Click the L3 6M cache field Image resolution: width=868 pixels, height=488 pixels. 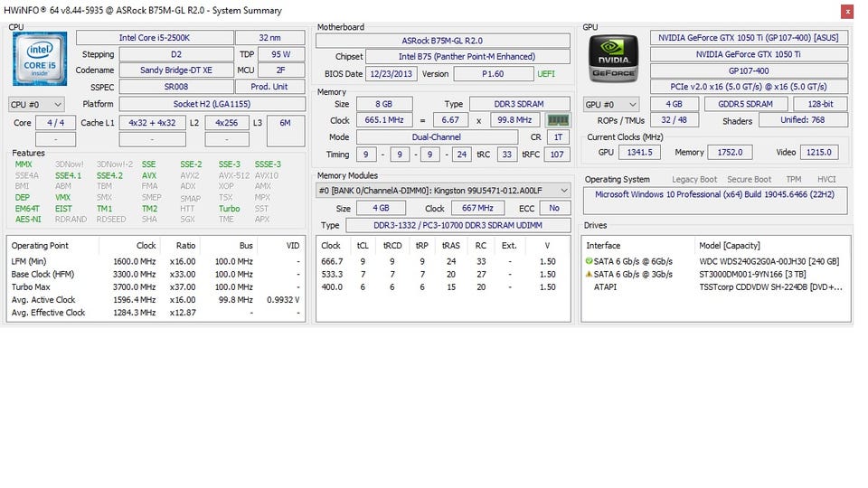tap(285, 130)
